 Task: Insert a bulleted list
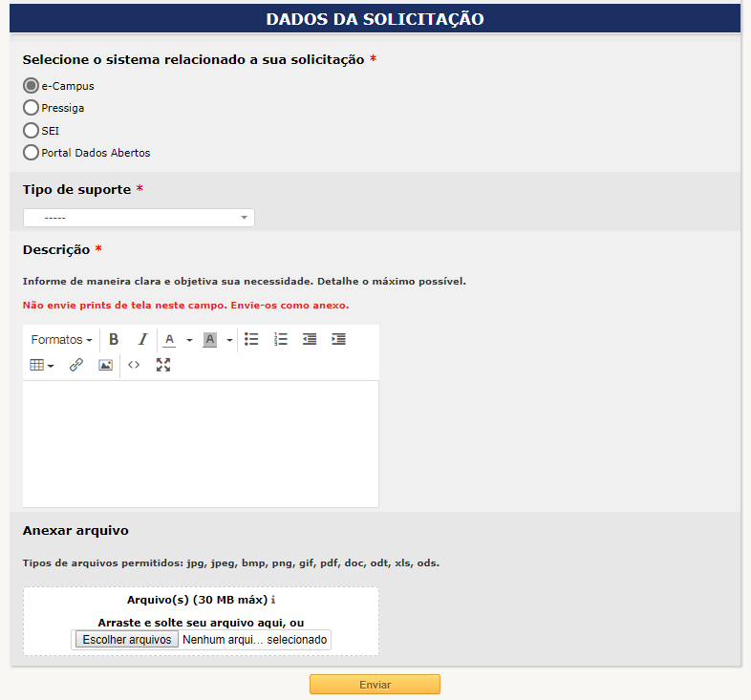click(x=251, y=339)
